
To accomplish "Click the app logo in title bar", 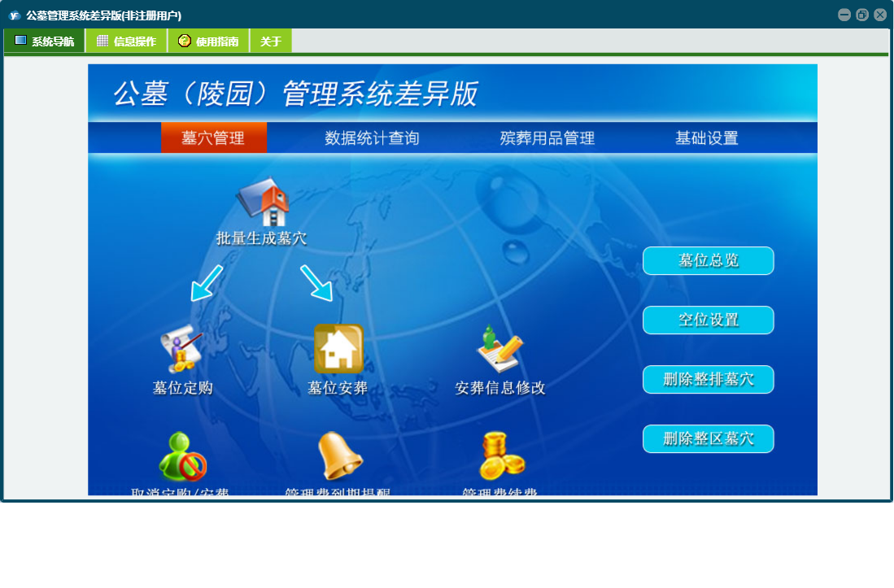I will point(14,15).
